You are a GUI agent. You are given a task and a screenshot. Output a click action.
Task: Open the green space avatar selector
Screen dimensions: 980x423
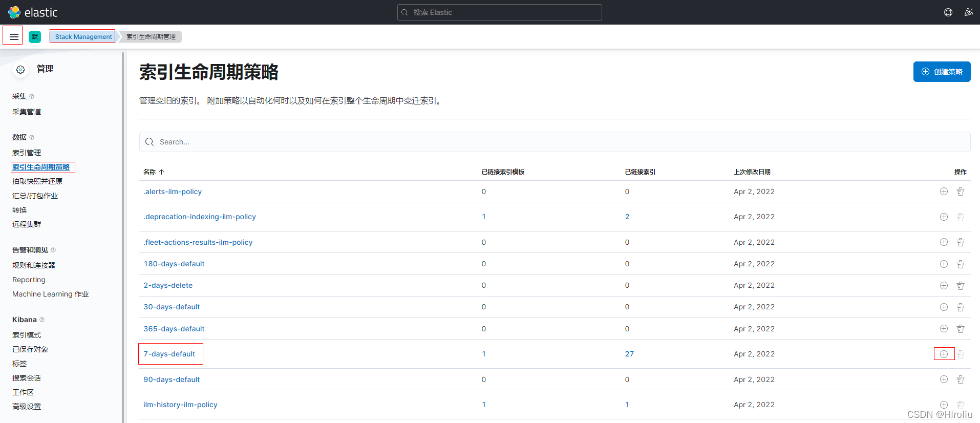(35, 37)
